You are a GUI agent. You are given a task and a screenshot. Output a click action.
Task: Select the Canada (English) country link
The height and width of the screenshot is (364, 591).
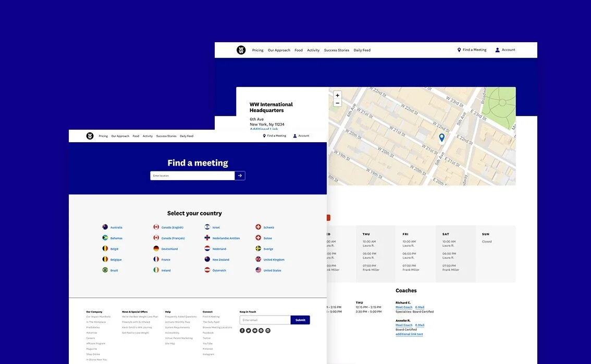pyautogui.click(x=173, y=228)
